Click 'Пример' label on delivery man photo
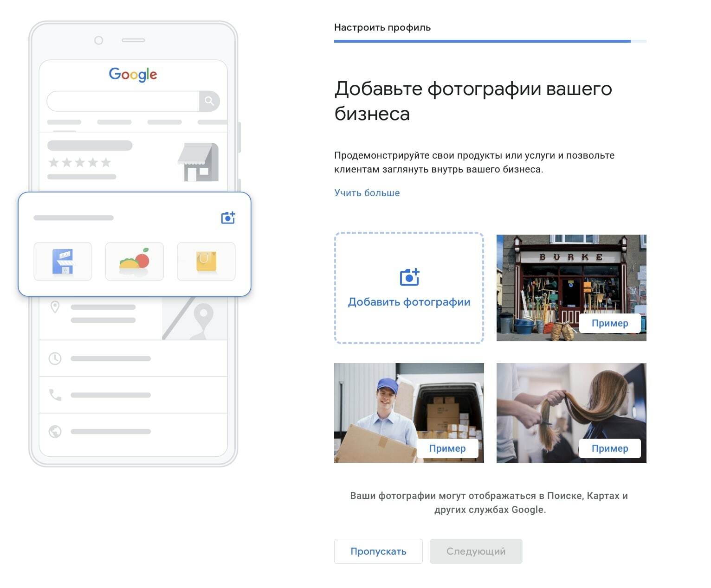Screen dimensions: 711x588 click(447, 448)
